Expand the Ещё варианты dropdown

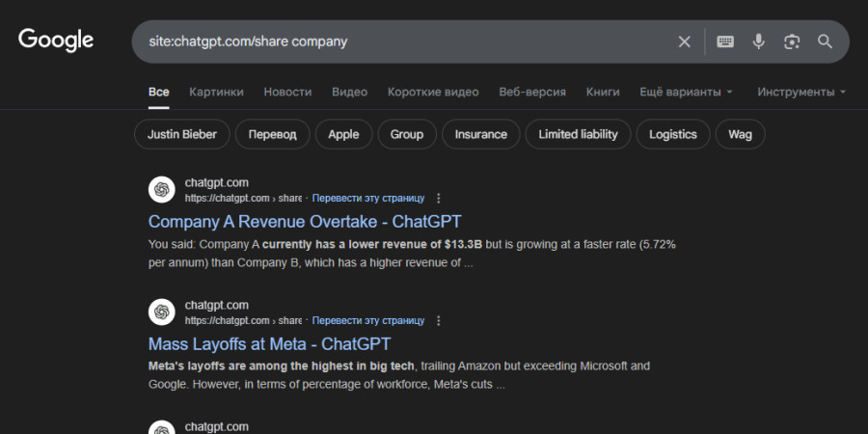(686, 92)
